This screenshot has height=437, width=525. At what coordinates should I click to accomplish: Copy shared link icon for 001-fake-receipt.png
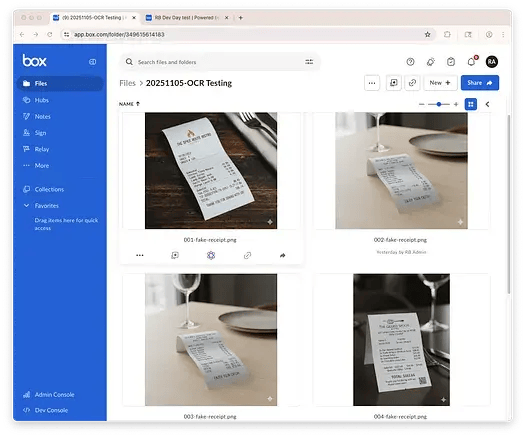click(247, 256)
